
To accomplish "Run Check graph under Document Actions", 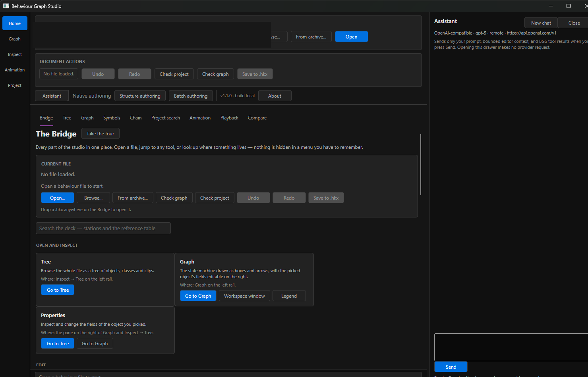I will coord(215,74).
